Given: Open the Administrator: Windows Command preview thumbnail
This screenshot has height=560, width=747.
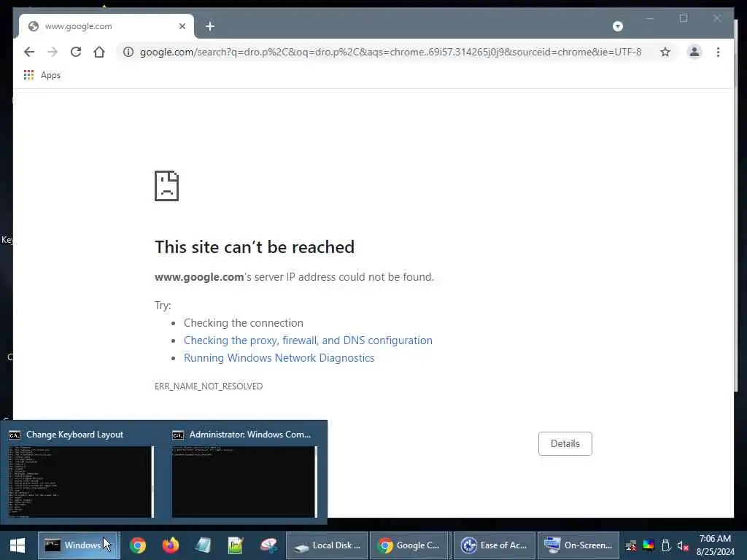Looking at the screenshot, I should (x=244, y=481).
